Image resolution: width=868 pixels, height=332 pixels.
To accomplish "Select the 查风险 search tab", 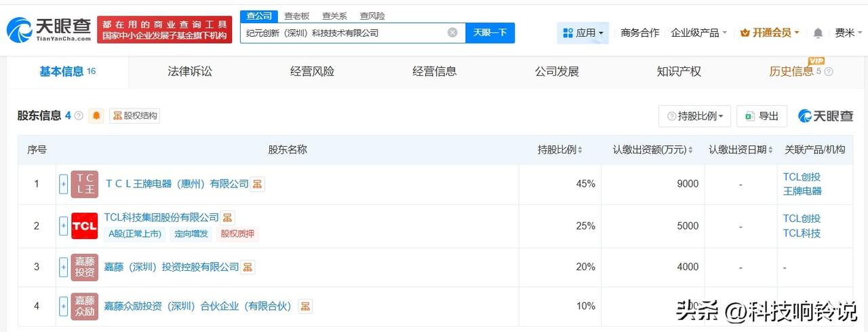I will click(x=372, y=16).
